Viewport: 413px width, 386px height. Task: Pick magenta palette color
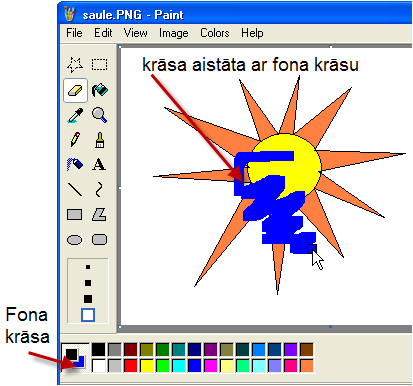pyautogui.click(x=211, y=366)
